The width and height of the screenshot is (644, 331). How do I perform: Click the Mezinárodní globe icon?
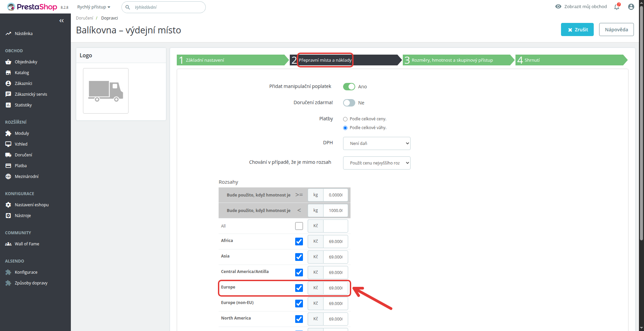(x=8, y=177)
